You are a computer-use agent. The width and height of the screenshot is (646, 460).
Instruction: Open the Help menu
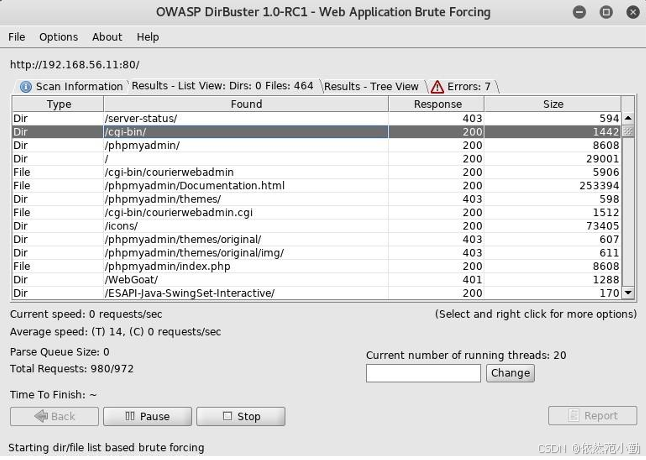(148, 37)
